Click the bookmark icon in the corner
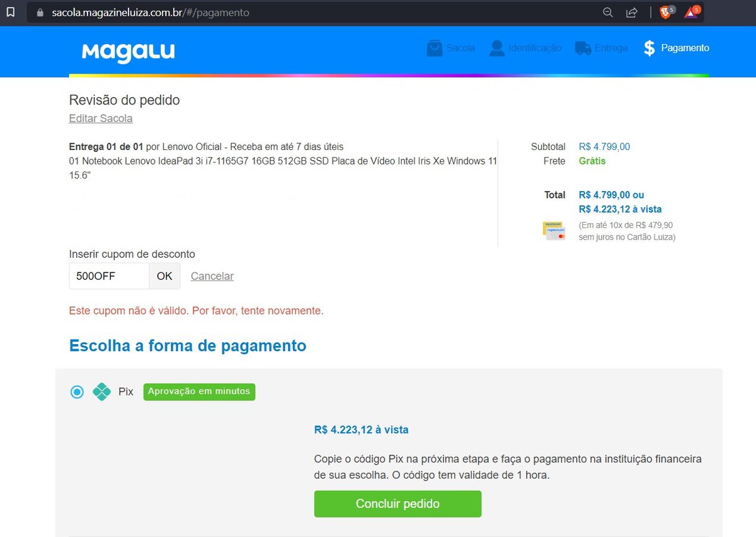This screenshot has height=537, width=756. point(10,11)
